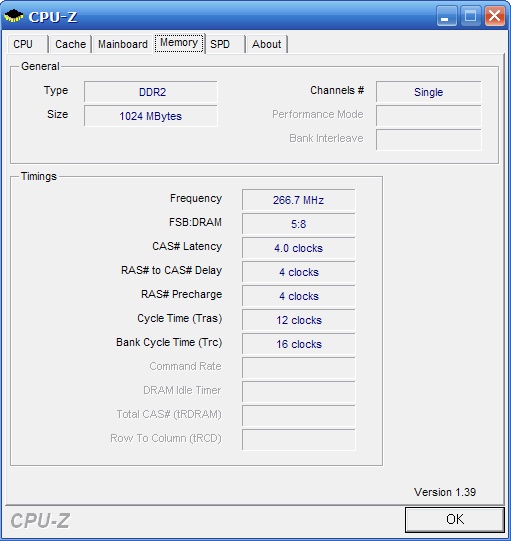Click the General group label
The width and height of the screenshot is (511, 541).
[40, 66]
